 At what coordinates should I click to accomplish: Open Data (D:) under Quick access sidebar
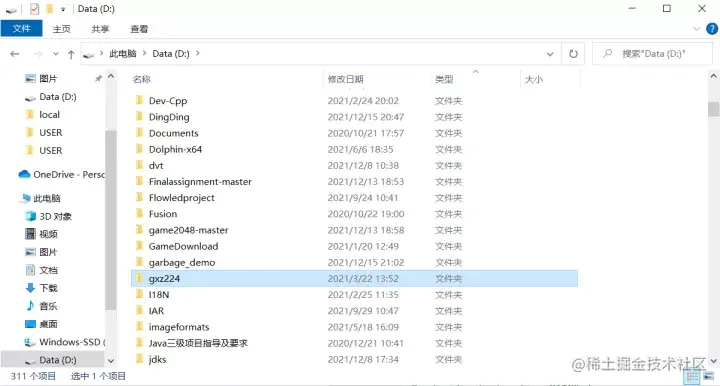point(58,97)
